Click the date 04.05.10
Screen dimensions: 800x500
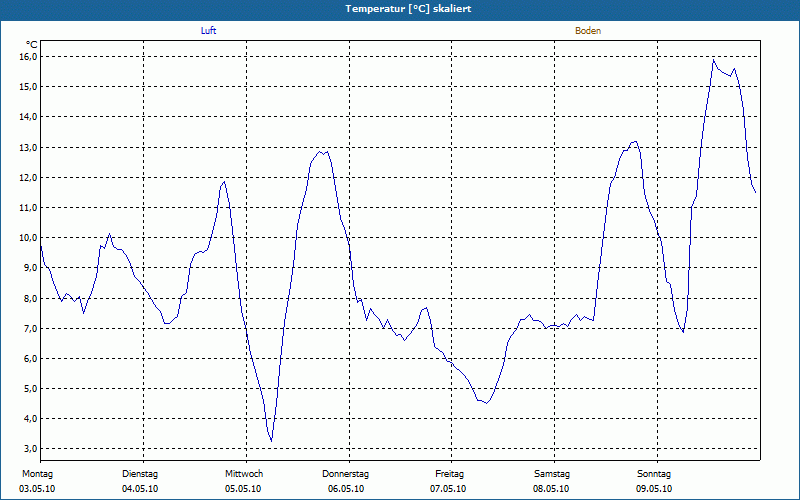click(140, 489)
